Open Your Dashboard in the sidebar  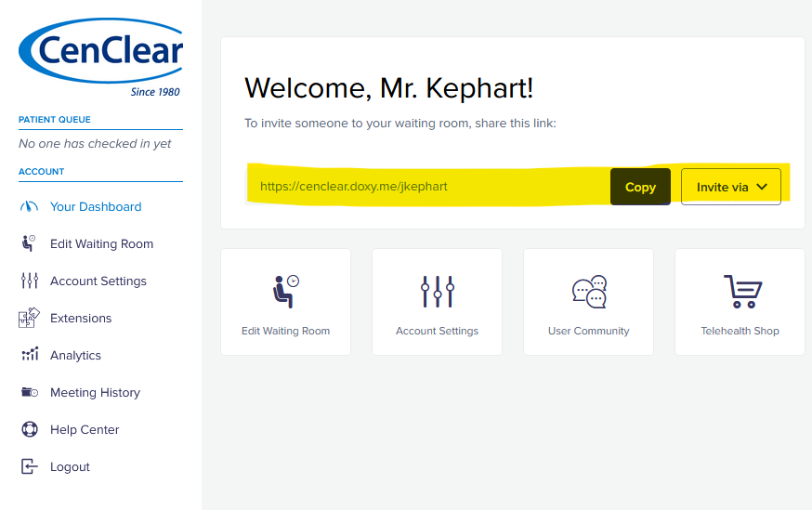[96, 206]
